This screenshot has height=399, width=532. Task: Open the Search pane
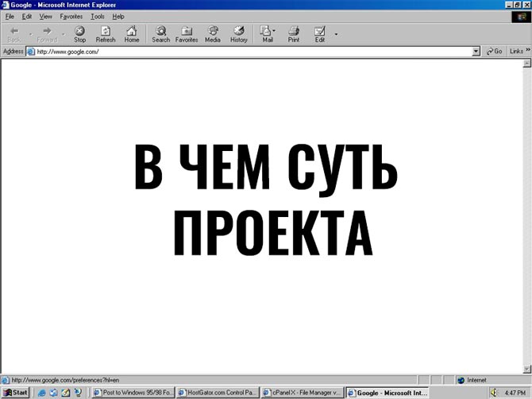click(x=160, y=33)
